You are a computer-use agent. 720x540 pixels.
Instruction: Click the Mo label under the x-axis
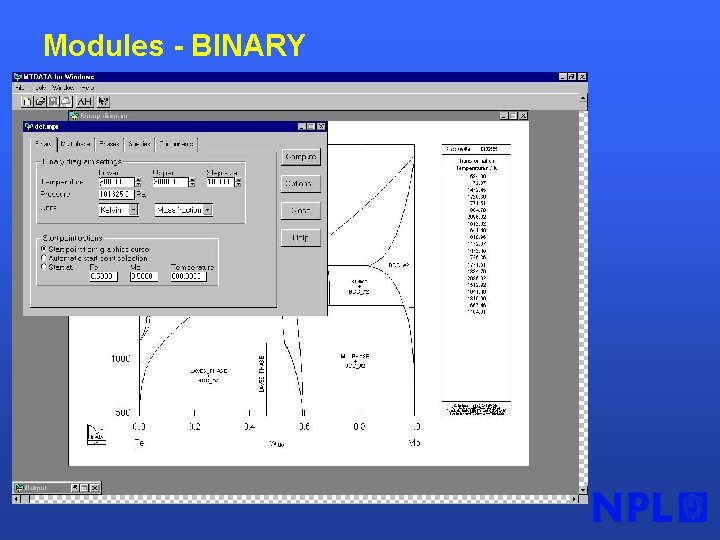click(x=415, y=443)
